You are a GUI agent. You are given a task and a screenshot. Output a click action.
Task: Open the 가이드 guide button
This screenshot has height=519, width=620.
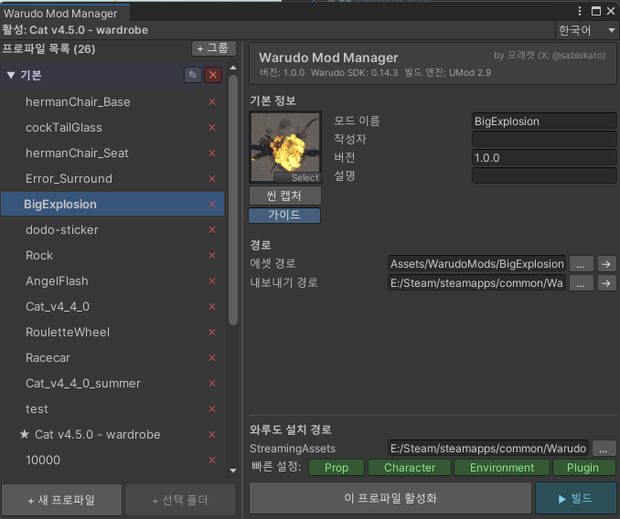(x=284, y=215)
